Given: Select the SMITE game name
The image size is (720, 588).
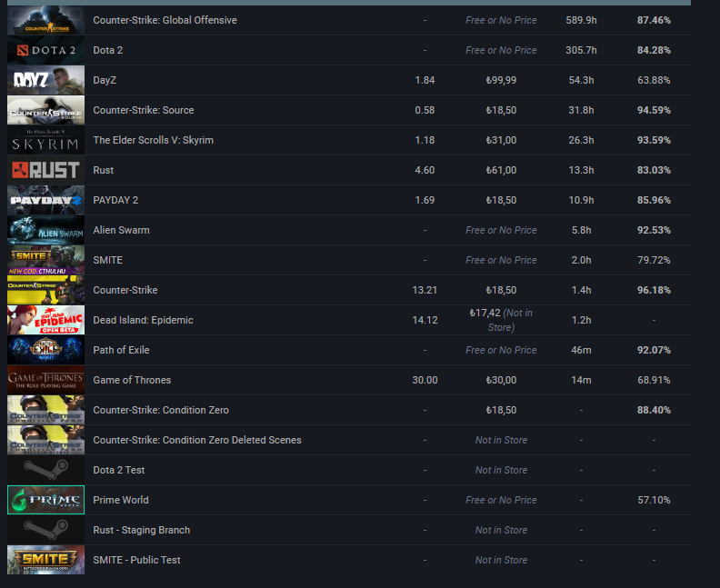Looking at the screenshot, I should pos(108,260).
